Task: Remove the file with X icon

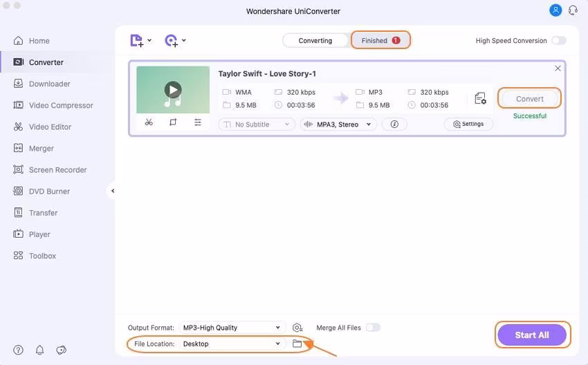Action: tap(558, 68)
